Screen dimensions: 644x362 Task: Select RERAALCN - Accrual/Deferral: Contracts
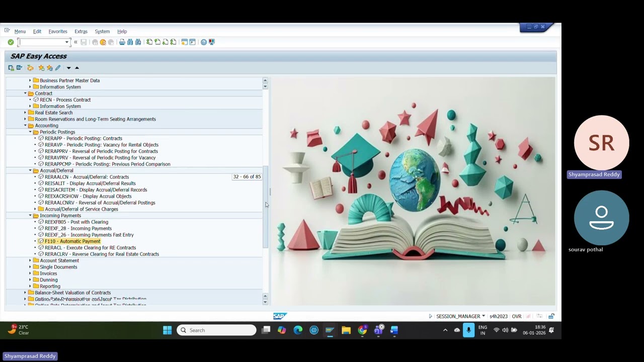pyautogui.click(x=87, y=177)
